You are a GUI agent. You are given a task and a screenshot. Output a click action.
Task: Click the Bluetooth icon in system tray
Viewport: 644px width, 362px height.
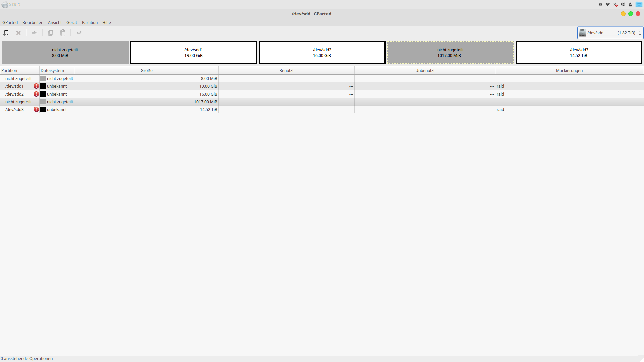615,4
